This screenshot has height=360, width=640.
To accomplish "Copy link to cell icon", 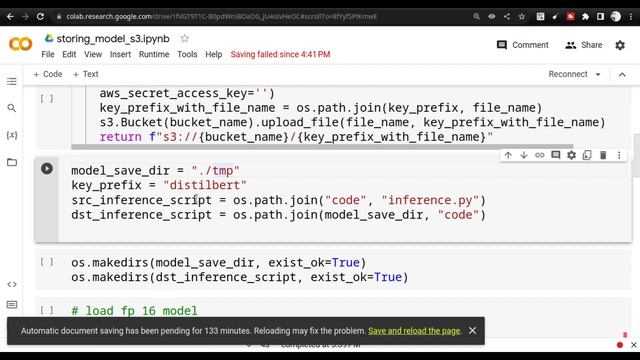I will [x=540, y=155].
